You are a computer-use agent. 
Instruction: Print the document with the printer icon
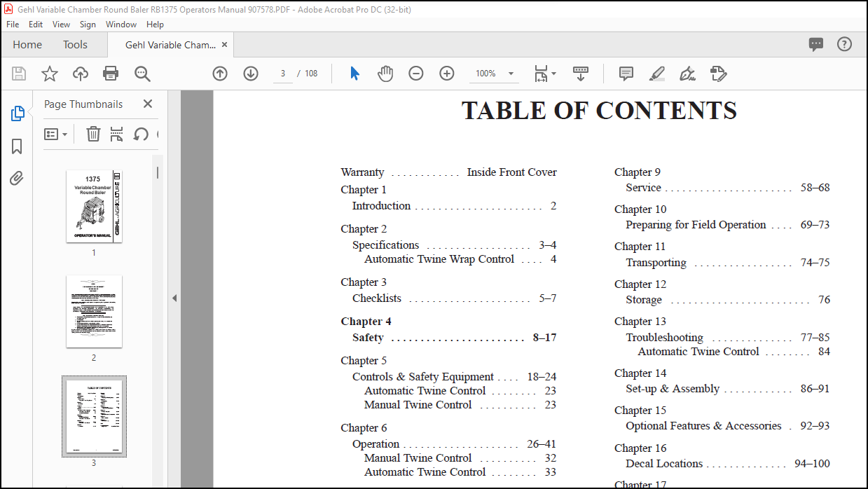pyautogui.click(x=111, y=74)
